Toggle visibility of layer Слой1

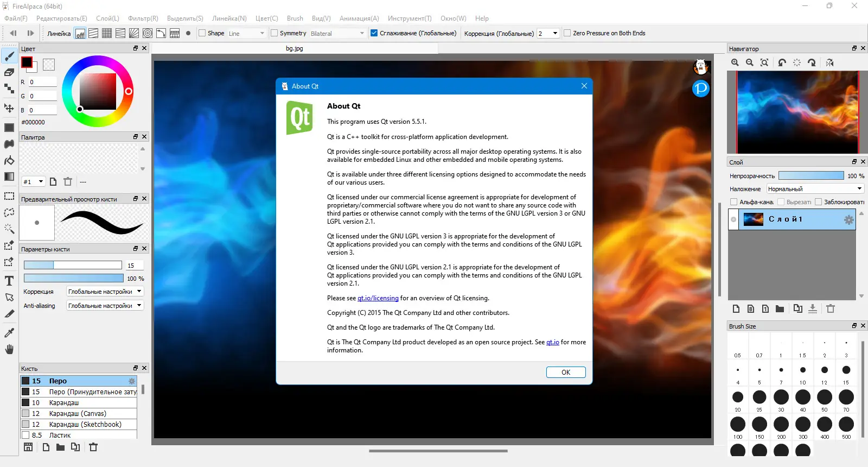[733, 219]
